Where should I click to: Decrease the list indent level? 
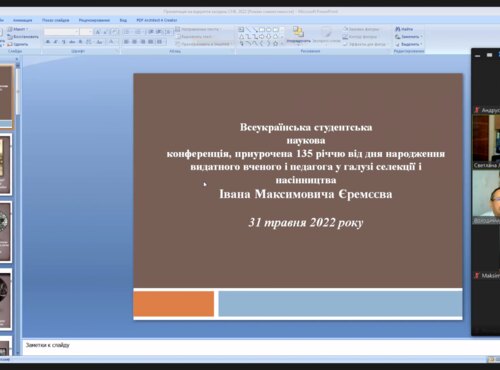[151, 32]
